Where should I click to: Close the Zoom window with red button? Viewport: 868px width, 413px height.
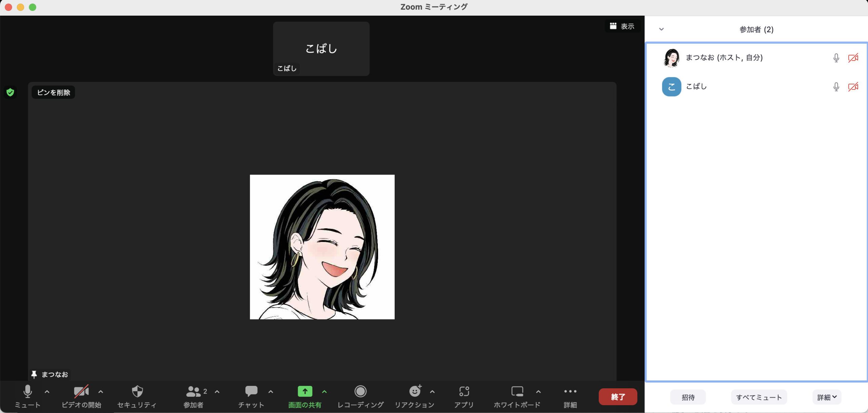pyautogui.click(x=8, y=7)
